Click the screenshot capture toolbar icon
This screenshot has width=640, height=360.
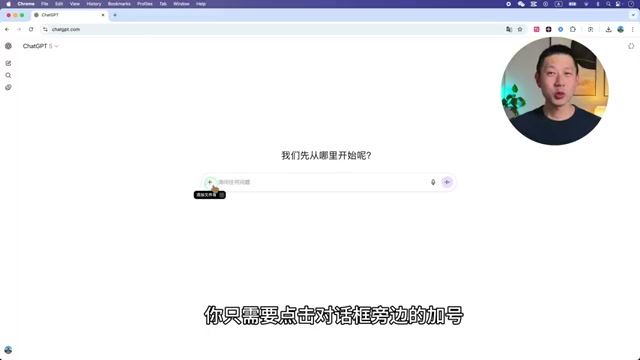point(591,29)
